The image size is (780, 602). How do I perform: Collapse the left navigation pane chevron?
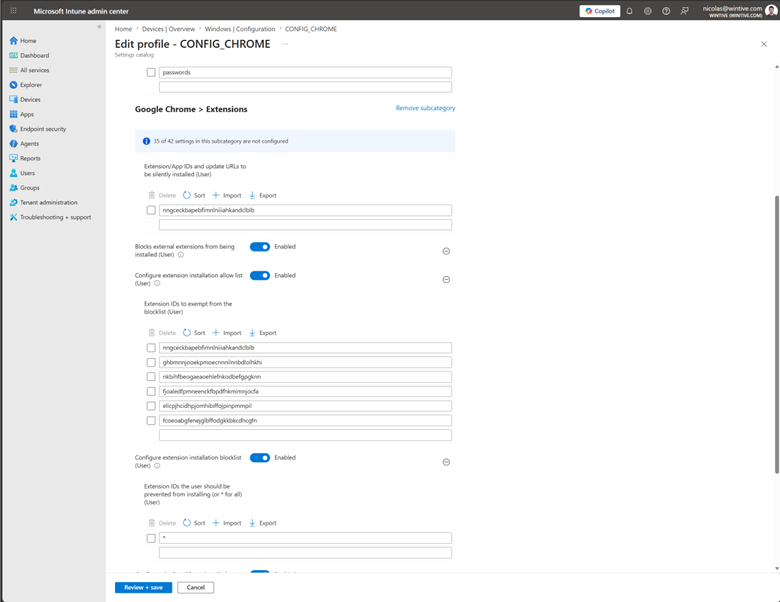99,27
